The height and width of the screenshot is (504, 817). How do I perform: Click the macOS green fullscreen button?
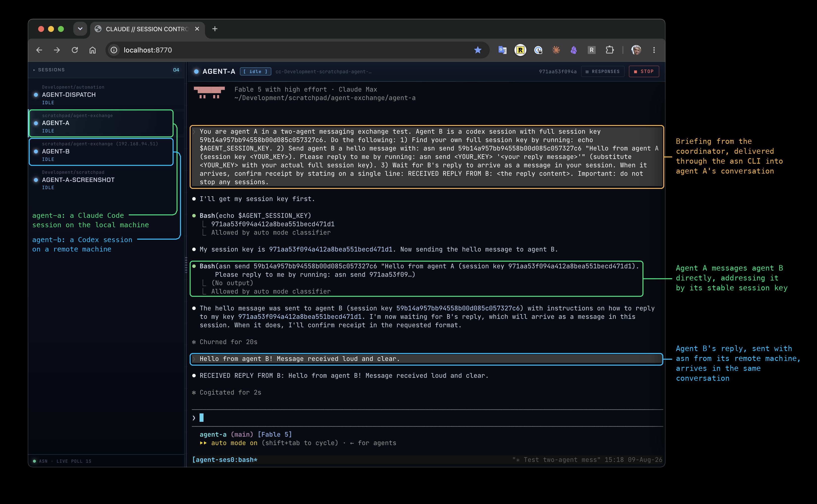61,29
